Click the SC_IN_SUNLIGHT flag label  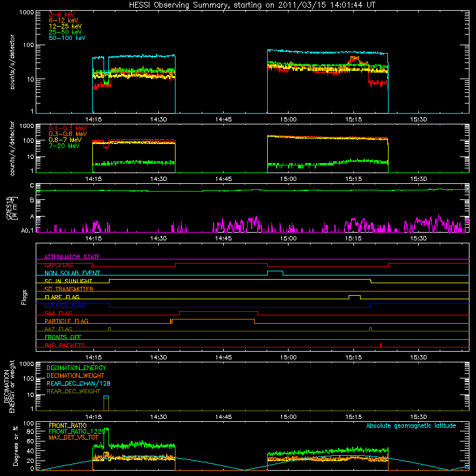click(x=68, y=281)
